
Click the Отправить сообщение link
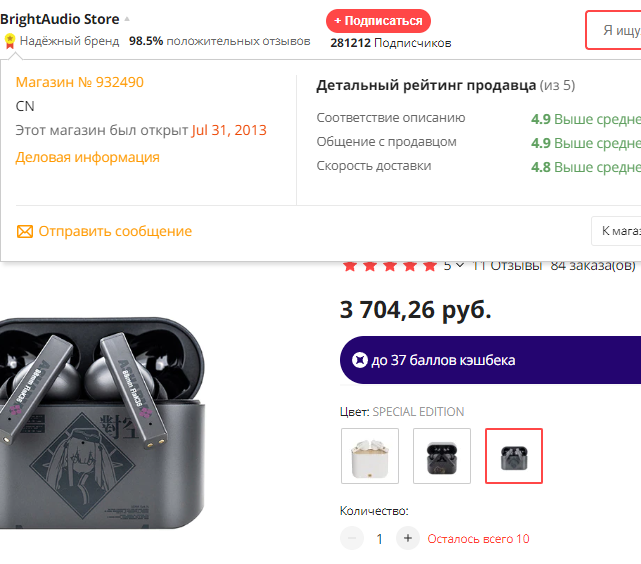[115, 231]
